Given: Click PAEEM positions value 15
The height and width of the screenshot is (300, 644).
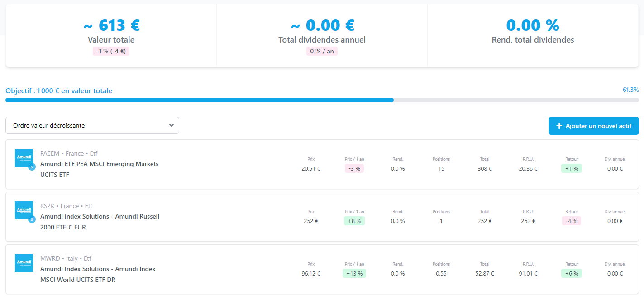Looking at the screenshot, I should tap(441, 169).
